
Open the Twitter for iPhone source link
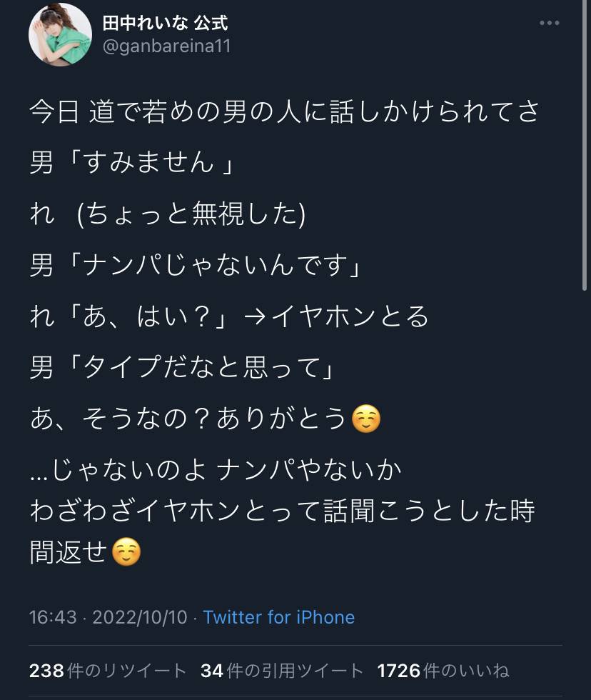[278, 617]
